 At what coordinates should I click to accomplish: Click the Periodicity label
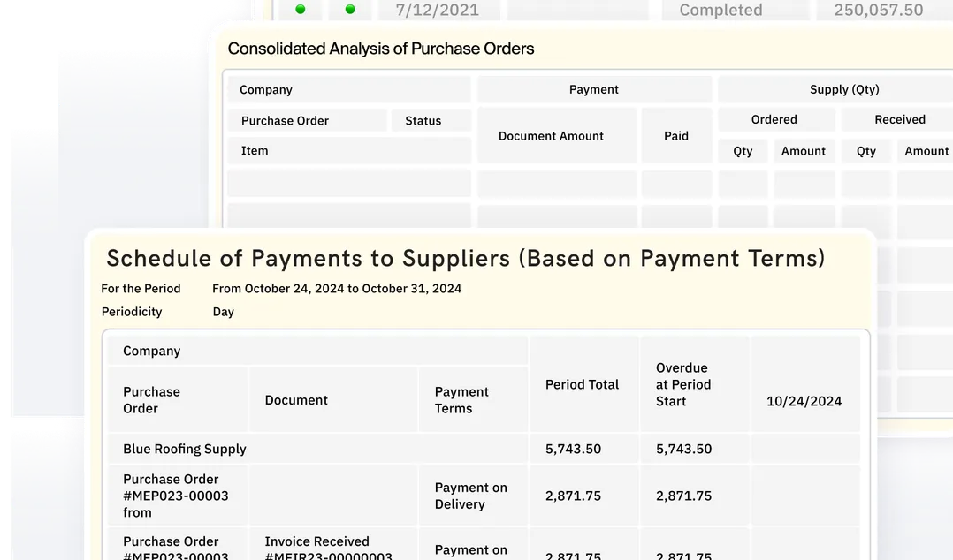[131, 312]
